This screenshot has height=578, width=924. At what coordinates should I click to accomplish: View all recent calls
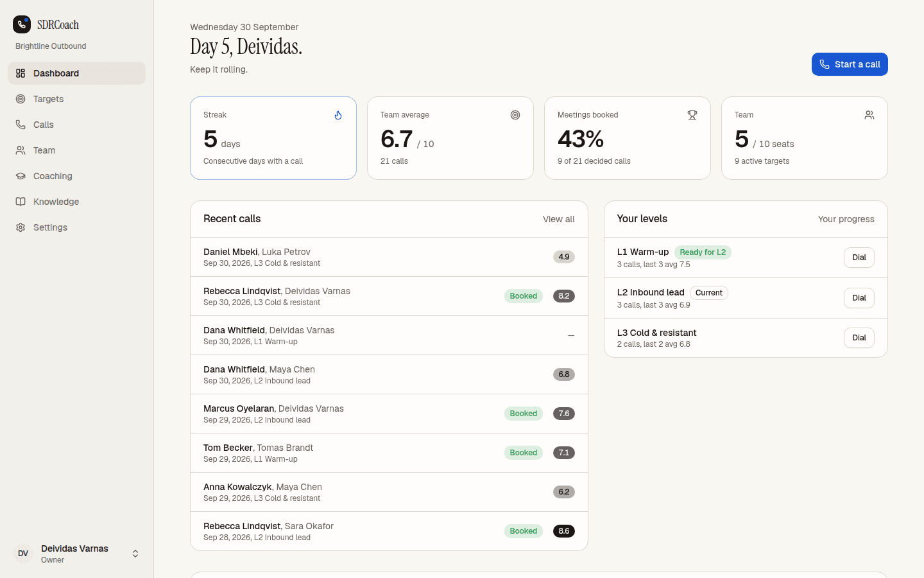point(558,219)
